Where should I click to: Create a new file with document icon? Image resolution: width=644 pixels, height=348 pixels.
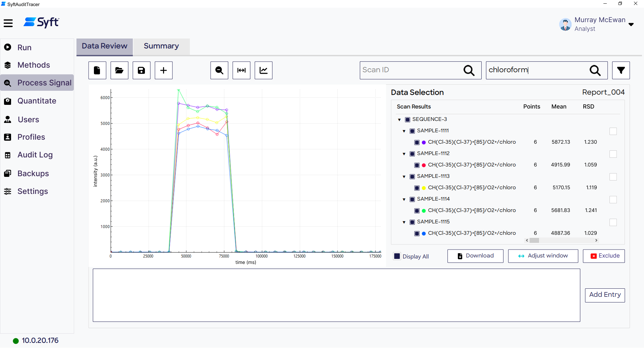coord(97,70)
